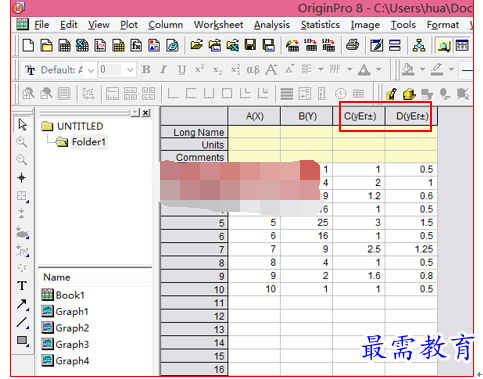
Task: Click the Name column header in Project Explorer
Action: (57, 277)
